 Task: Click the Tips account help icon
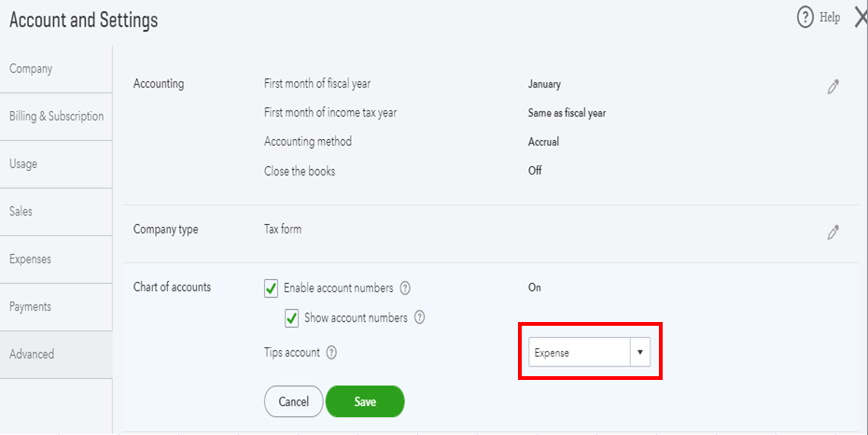[x=331, y=353]
